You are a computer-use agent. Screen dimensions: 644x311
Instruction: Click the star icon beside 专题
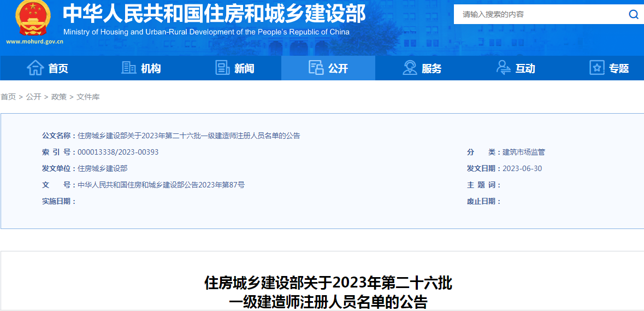coord(597,68)
